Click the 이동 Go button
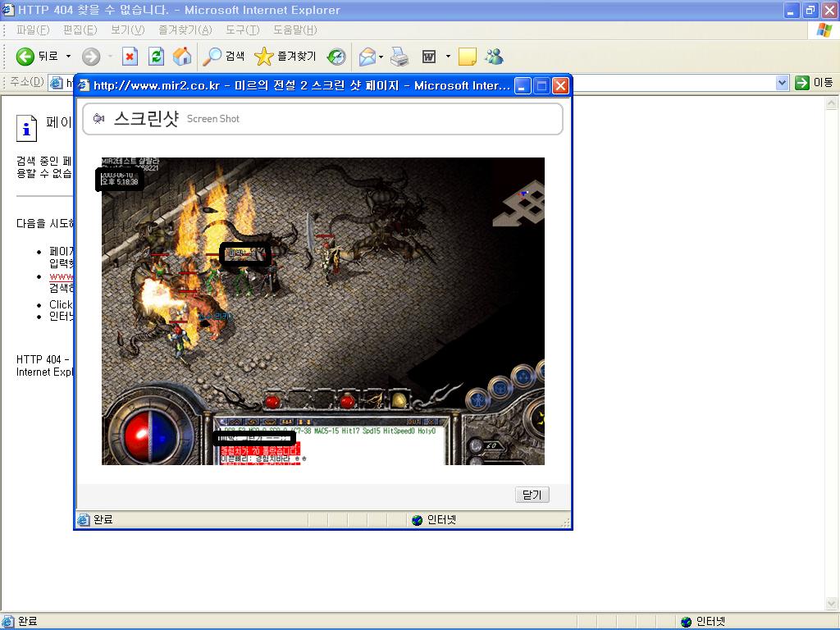Viewport: 840px width, 630px height. tap(814, 83)
